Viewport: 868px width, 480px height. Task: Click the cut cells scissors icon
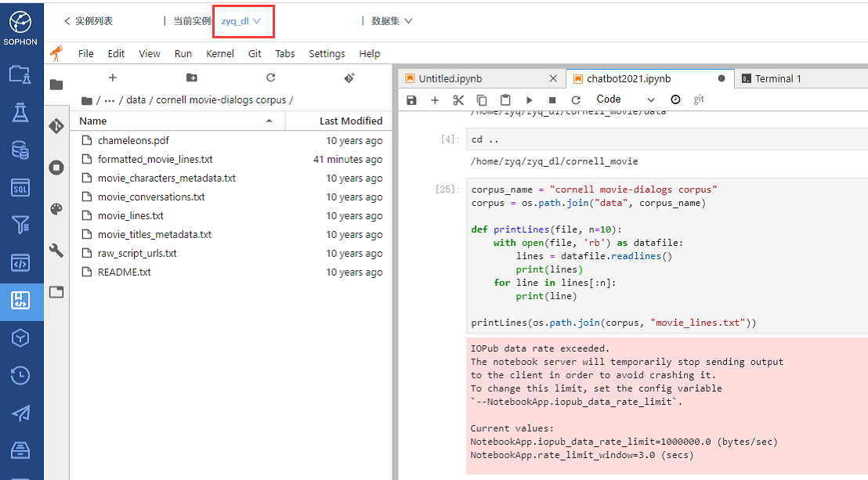click(458, 99)
